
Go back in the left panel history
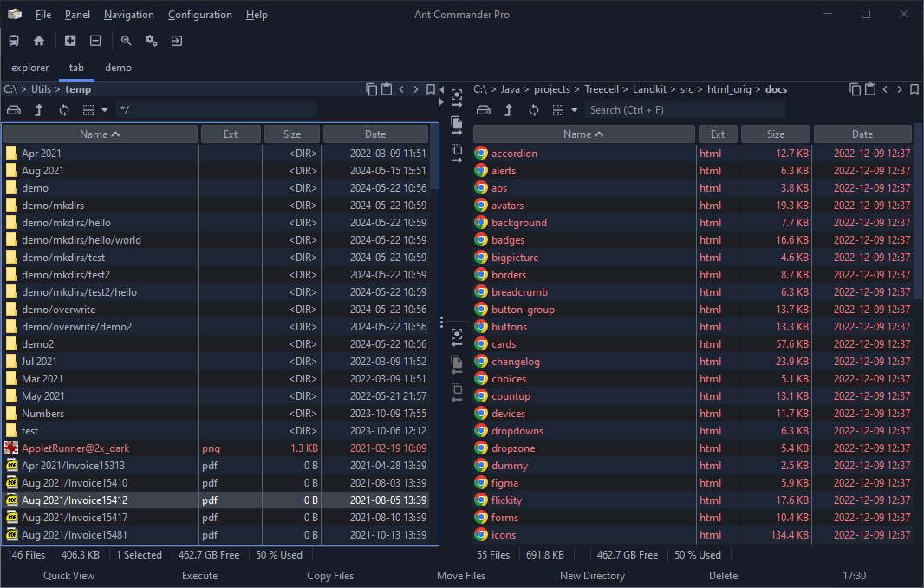pos(401,89)
